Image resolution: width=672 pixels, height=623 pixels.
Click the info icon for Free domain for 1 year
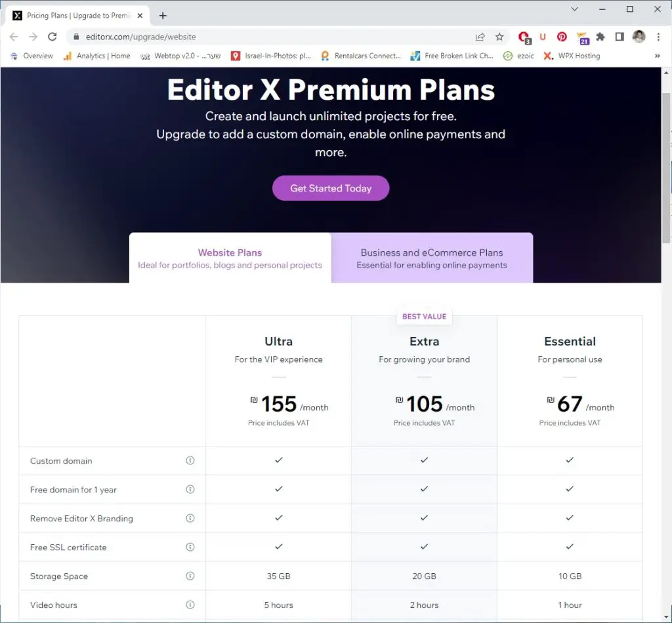click(190, 489)
